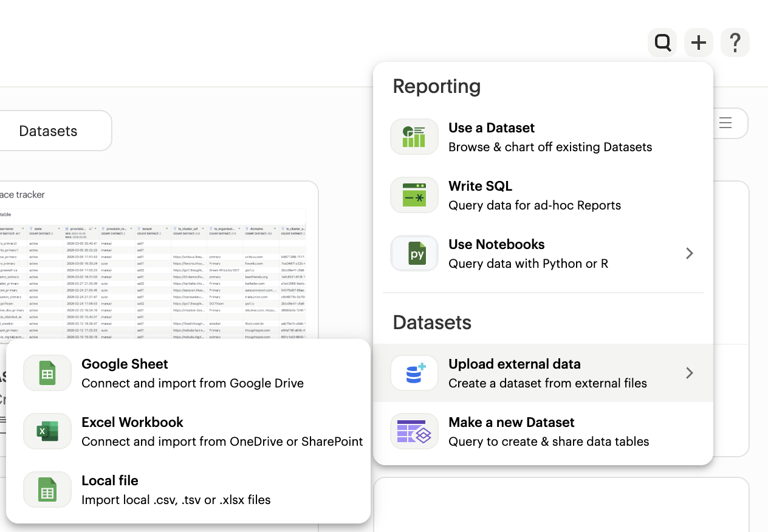Click the Use a Dataset chart icon
The image size is (768, 532).
(x=414, y=137)
